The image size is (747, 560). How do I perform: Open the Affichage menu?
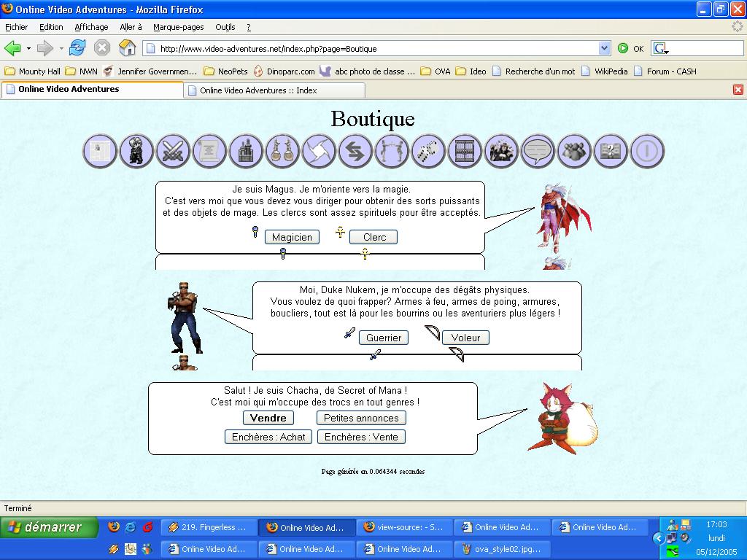click(x=91, y=27)
